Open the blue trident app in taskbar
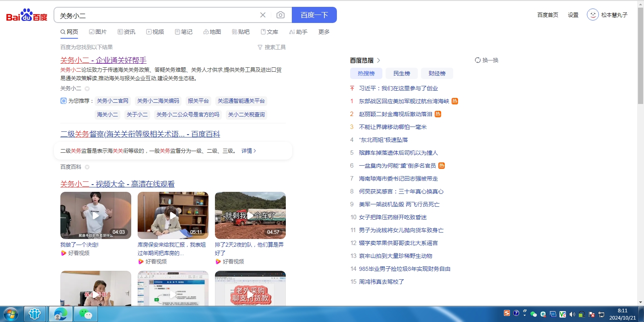The height and width of the screenshot is (322, 644). [35, 314]
